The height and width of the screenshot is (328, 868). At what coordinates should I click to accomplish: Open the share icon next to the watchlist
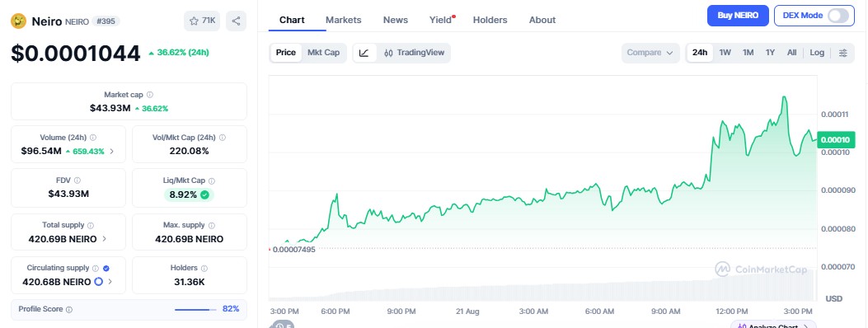tap(236, 21)
